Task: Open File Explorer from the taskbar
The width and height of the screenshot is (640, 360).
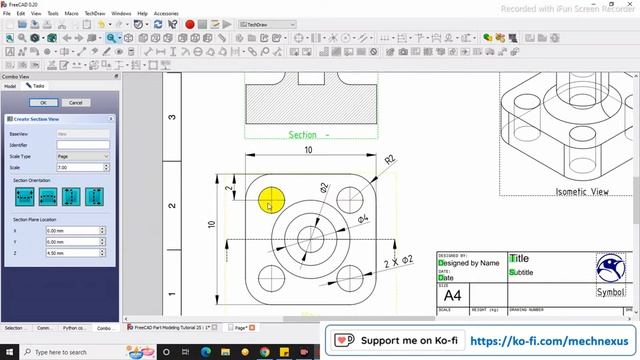Action: [225, 352]
